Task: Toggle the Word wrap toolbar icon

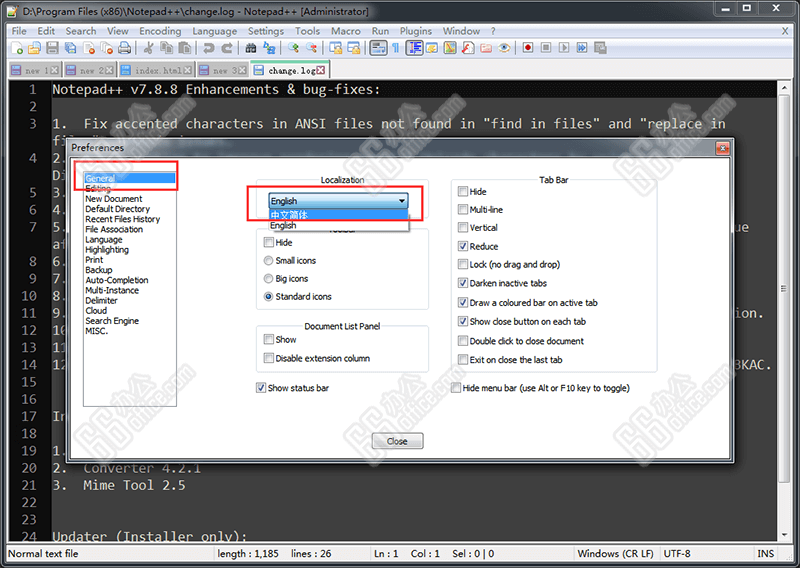Action: click(378, 48)
